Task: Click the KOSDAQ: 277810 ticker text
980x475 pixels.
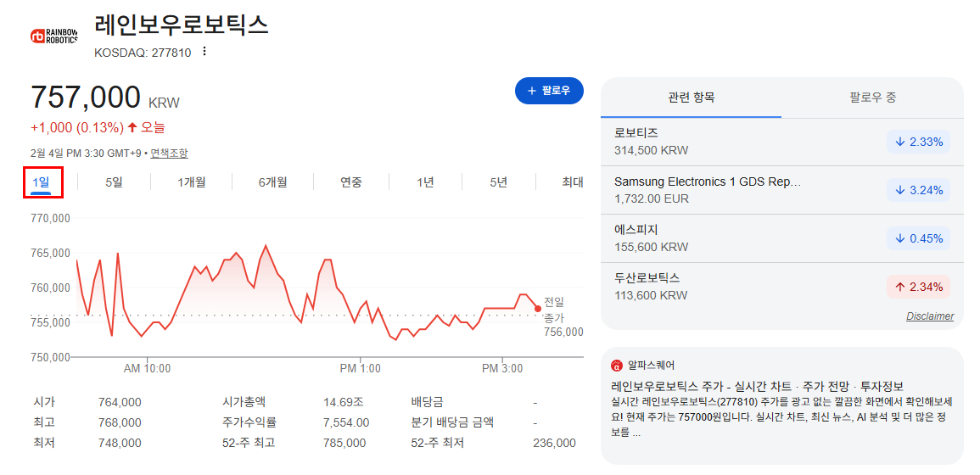Action: coord(143,53)
